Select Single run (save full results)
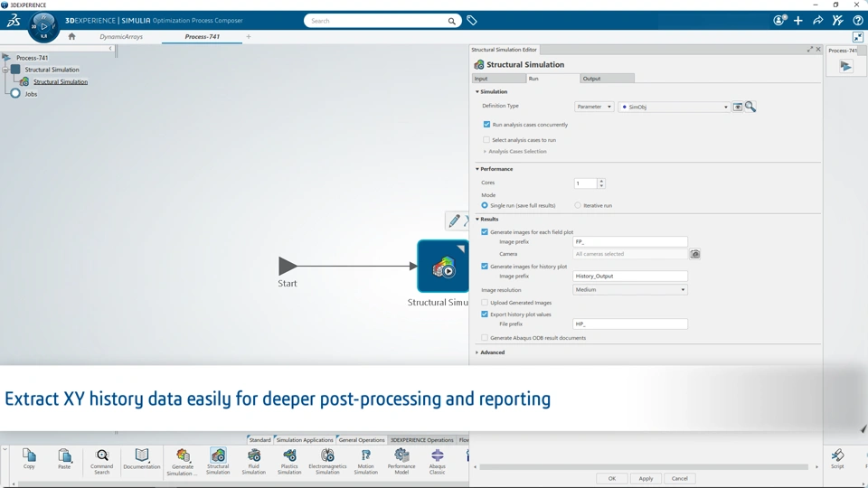868x488 pixels. click(485, 205)
